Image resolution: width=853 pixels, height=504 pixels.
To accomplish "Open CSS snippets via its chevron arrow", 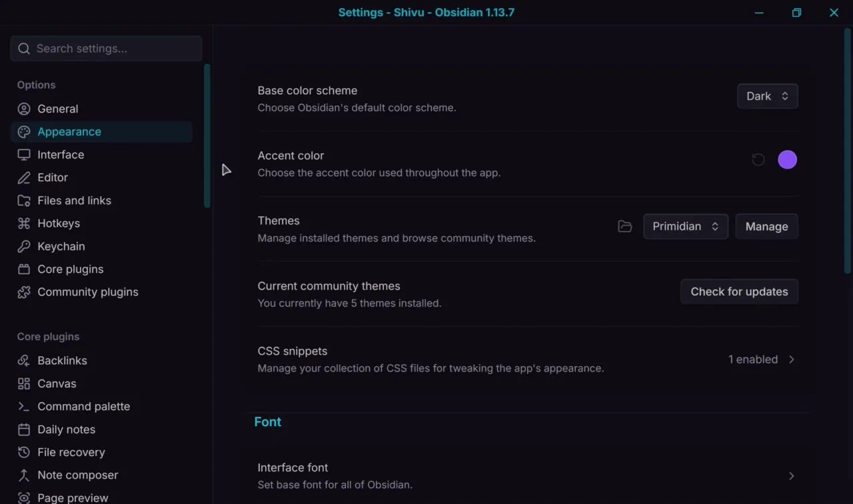I will point(792,360).
